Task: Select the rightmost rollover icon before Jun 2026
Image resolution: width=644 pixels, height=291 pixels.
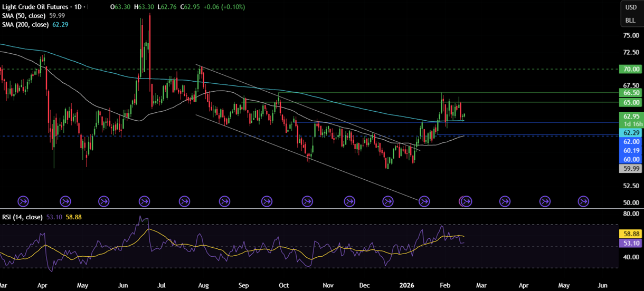Action: pyautogui.click(x=583, y=201)
